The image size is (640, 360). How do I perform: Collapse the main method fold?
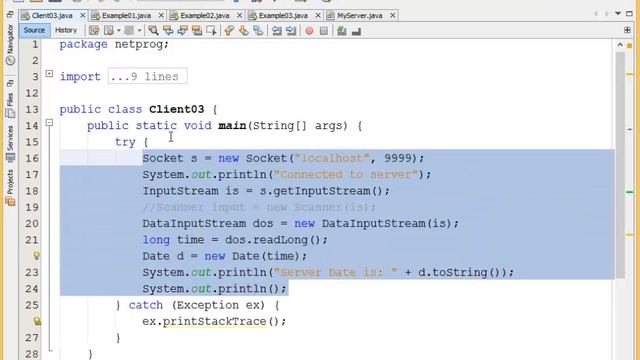tap(49, 122)
